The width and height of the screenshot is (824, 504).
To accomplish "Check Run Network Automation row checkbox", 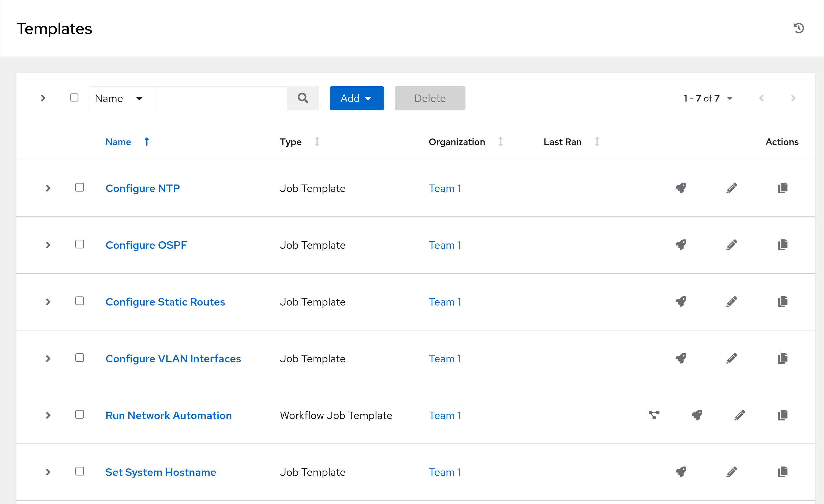I will coord(80,415).
